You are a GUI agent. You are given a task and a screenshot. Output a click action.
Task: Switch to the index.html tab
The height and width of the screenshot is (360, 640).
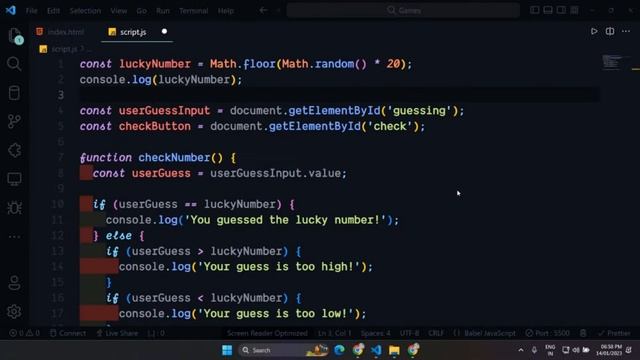click(60, 32)
